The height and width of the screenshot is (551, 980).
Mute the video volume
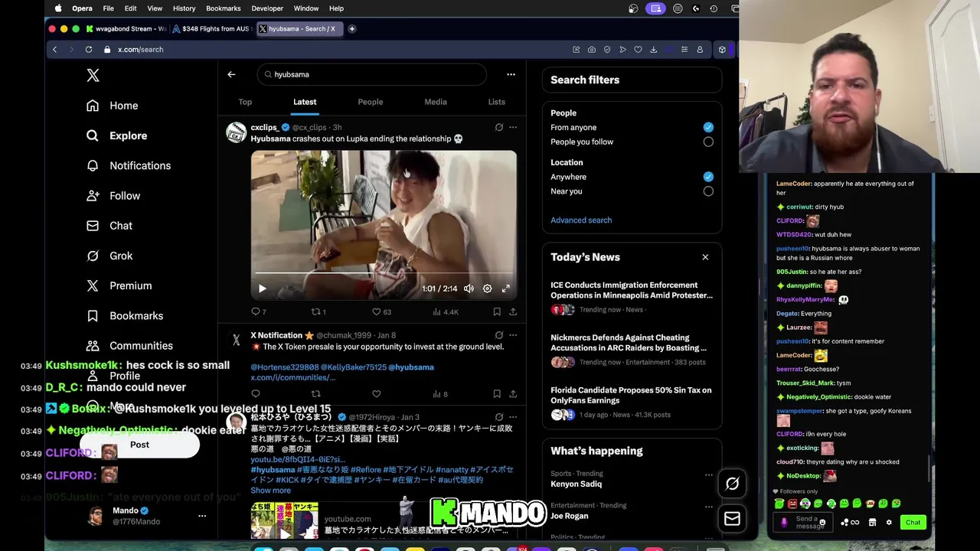tap(469, 289)
